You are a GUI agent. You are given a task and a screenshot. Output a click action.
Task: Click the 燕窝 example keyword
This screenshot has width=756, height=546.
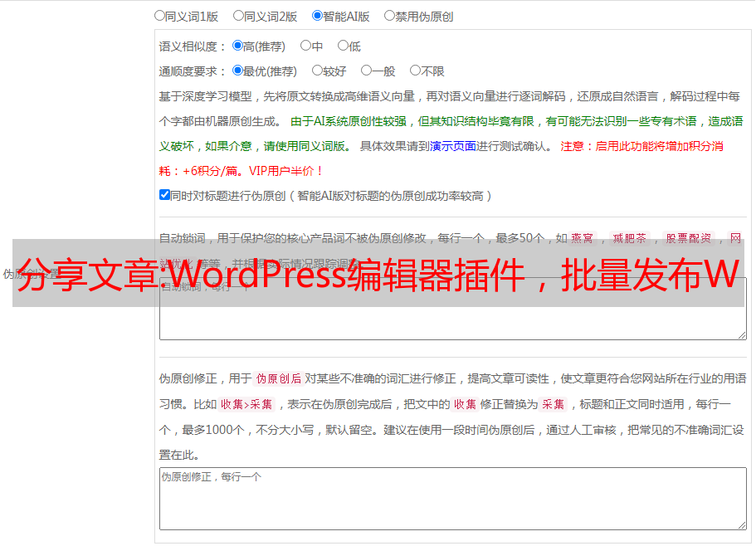pos(583,238)
